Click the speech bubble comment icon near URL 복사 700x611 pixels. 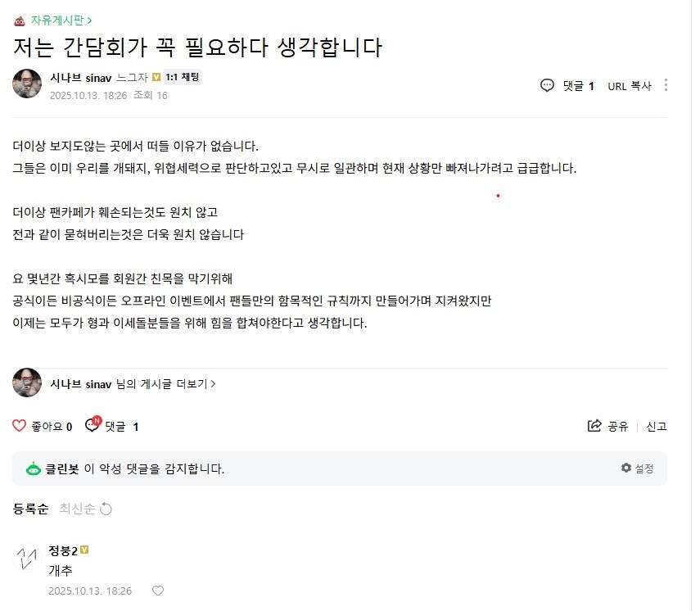pyautogui.click(x=548, y=85)
